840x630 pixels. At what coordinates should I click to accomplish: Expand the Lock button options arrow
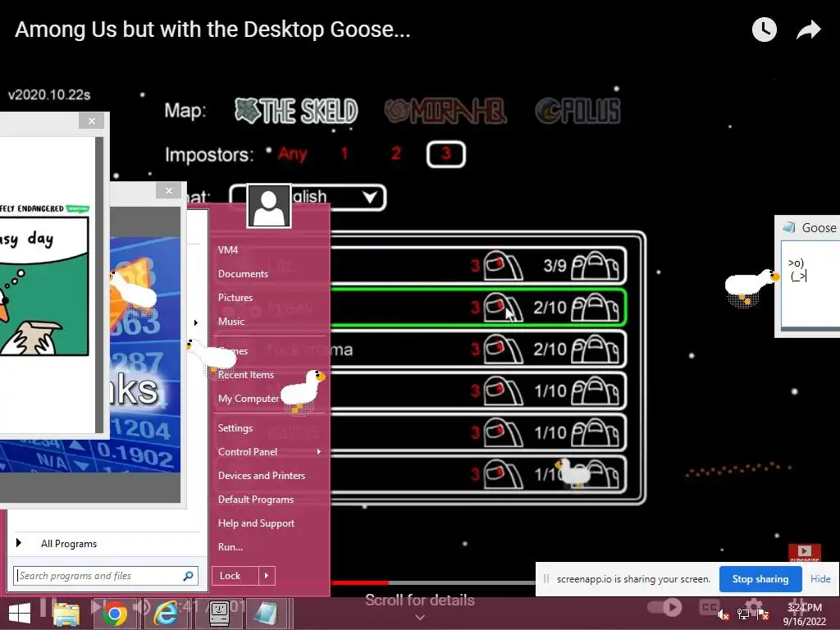(x=267, y=576)
